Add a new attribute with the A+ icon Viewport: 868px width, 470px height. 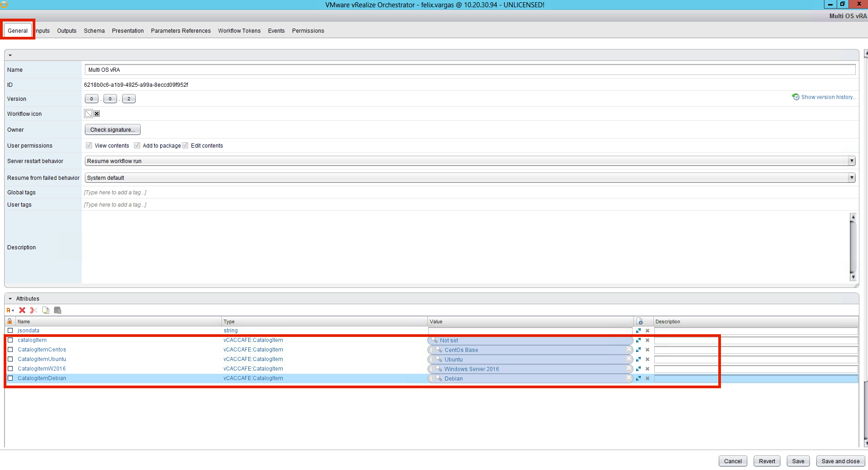point(10,310)
